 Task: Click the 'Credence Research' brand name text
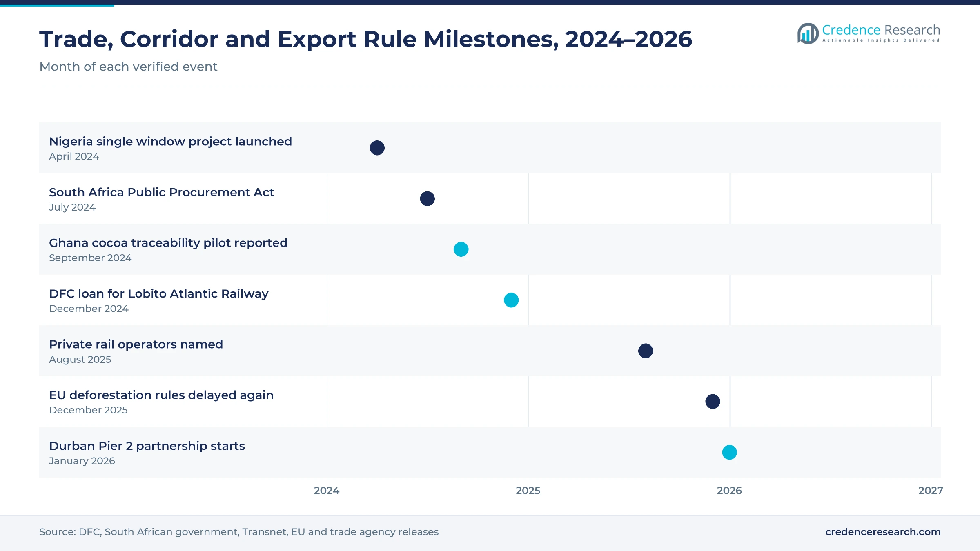[x=881, y=30]
